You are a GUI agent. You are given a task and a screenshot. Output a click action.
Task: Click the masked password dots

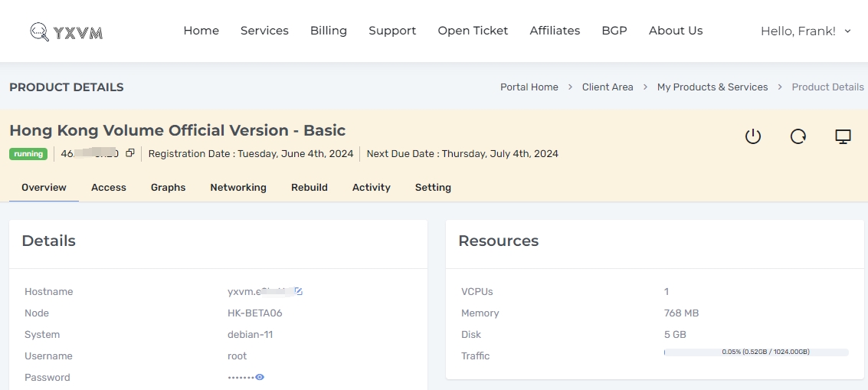[241, 377]
